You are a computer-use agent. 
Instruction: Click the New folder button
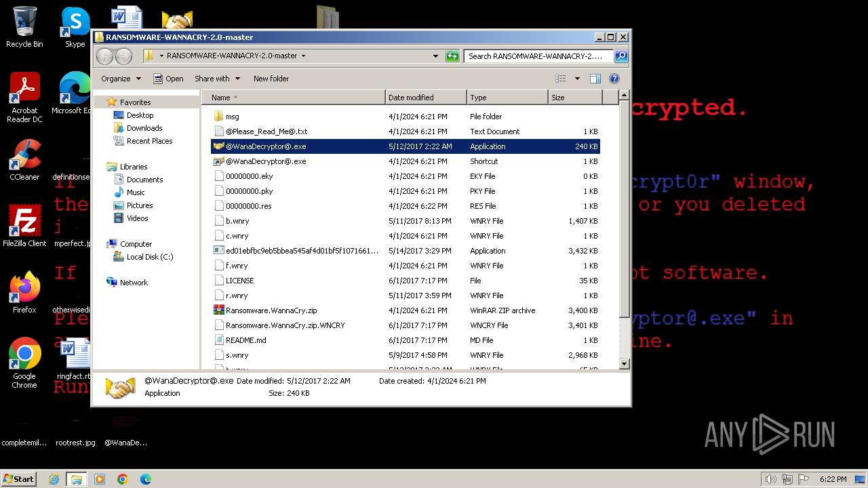[x=271, y=79]
